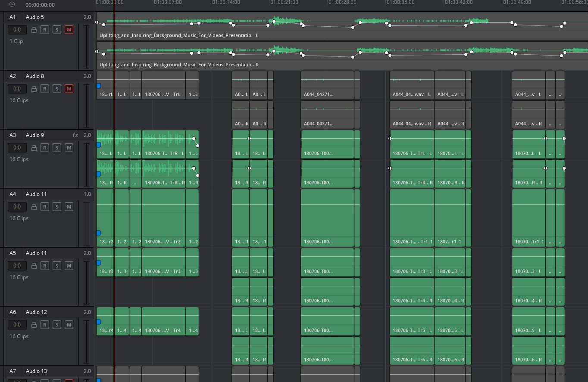Solo track A1 Audio 5
The width and height of the screenshot is (588, 382).
point(56,30)
